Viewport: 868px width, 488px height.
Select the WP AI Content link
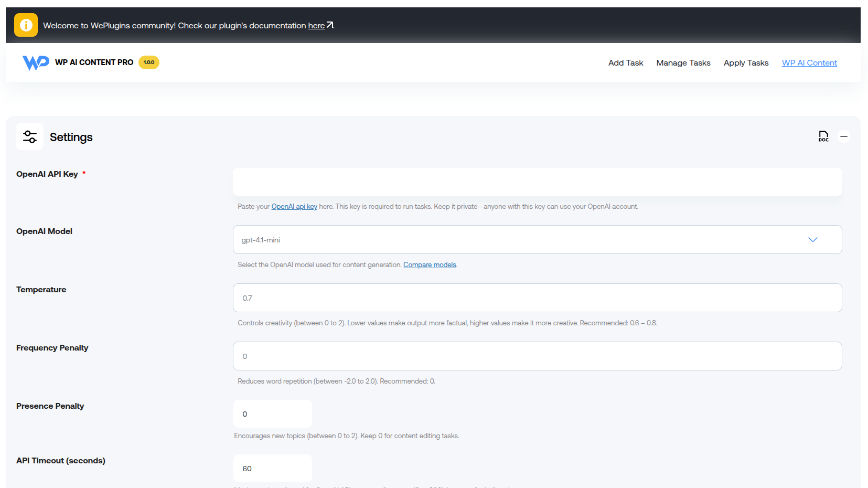809,63
